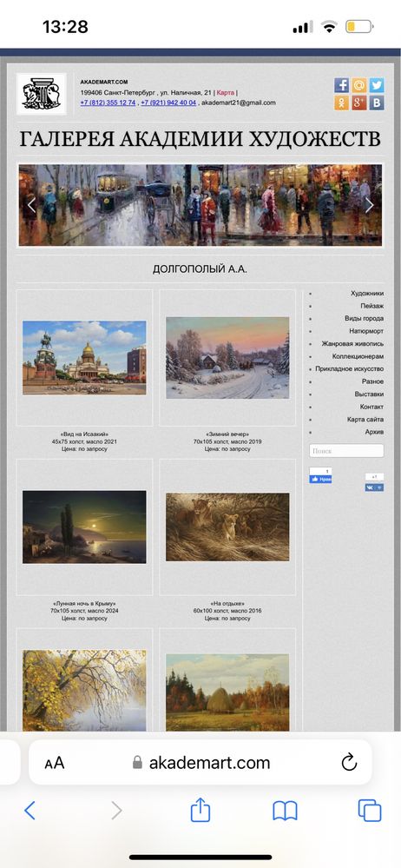Open the Mail.ru @ icon
Image resolution: width=401 pixels, height=868 pixels.
click(x=359, y=85)
